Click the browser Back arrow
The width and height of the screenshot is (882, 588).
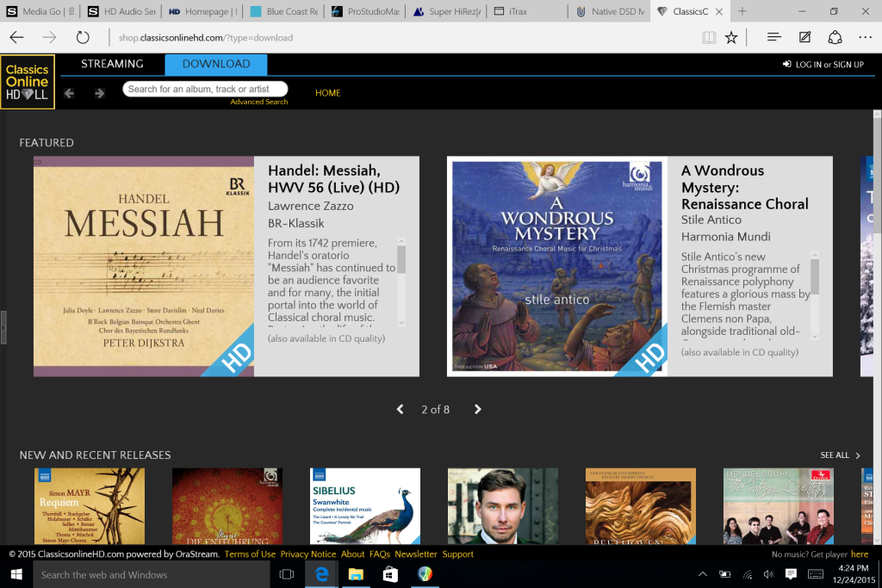pyautogui.click(x=16, y=38)
